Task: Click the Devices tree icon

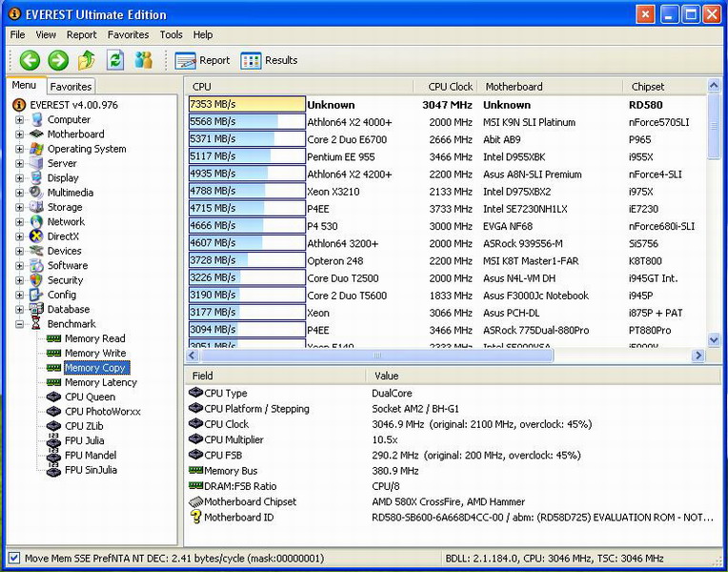Action: (36, 251)
